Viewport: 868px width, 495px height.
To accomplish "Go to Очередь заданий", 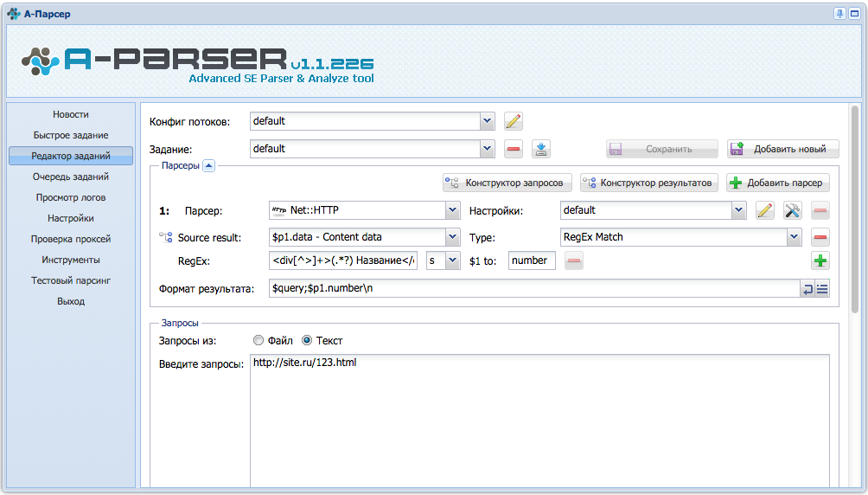I will point(71,177).
